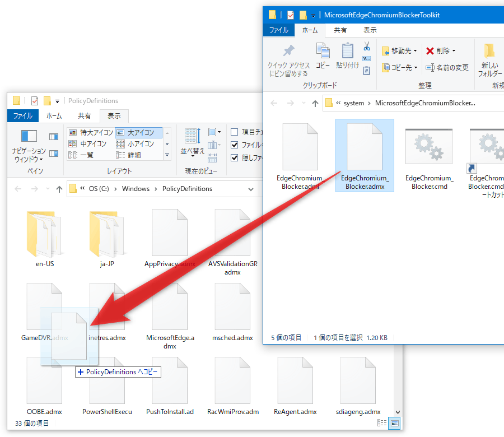Select the msched.admx file
This screenshot has width=504, height=437.
(232, 312)
